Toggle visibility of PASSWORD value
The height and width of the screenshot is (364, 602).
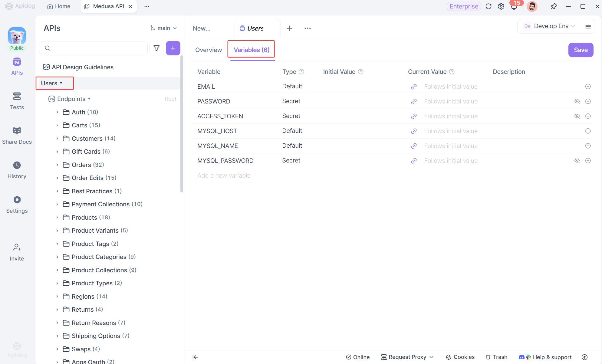(577, 101)
